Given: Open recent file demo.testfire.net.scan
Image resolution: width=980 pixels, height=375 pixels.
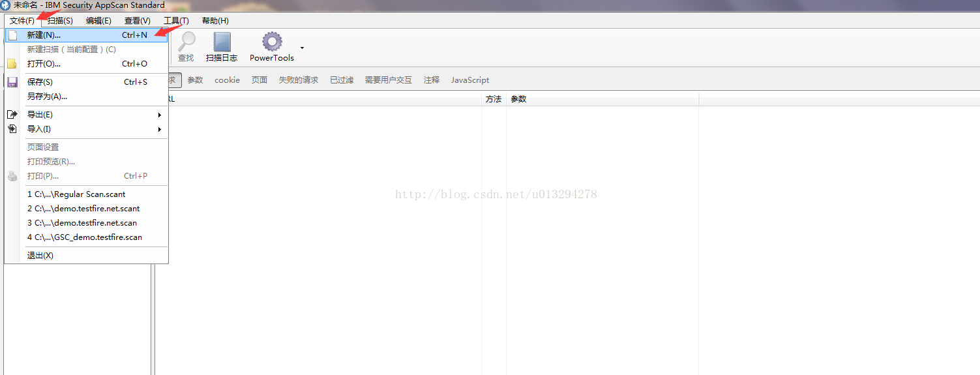Looking at the screenshot, I should coord(87,223).
